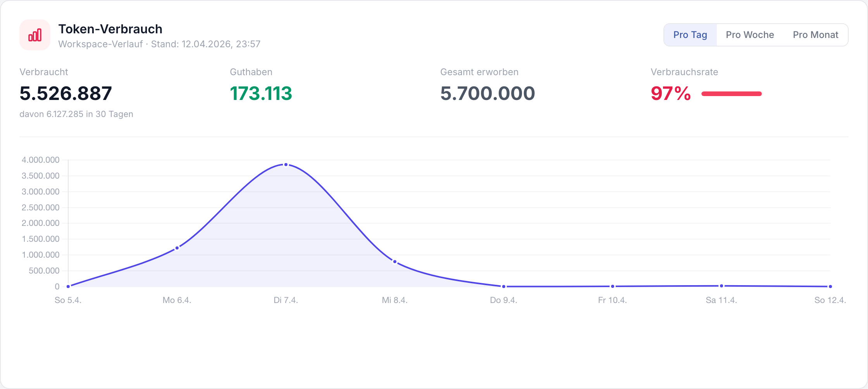This screenshot has width=868, height=389.
Task: Click the So 5.4. data point
Action: 68,287
